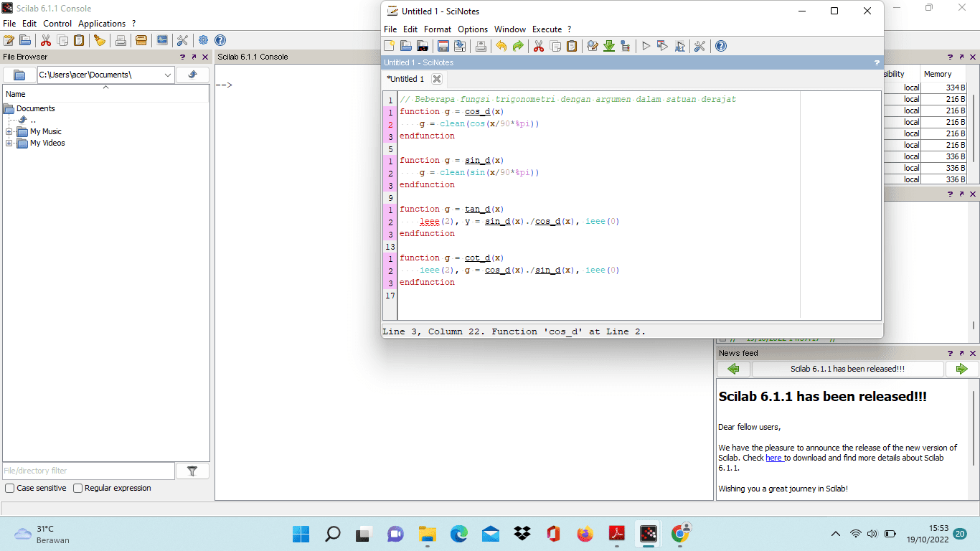Redo the edit in SciNotes
980x551 pixels.
(517, 46)
